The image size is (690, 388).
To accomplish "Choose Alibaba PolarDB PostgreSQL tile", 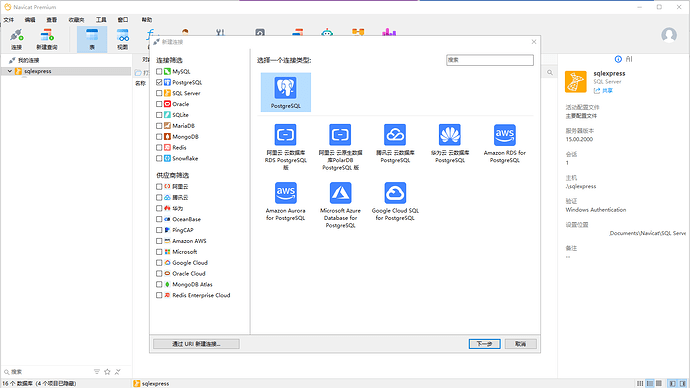I will click(x=340, y=146).
